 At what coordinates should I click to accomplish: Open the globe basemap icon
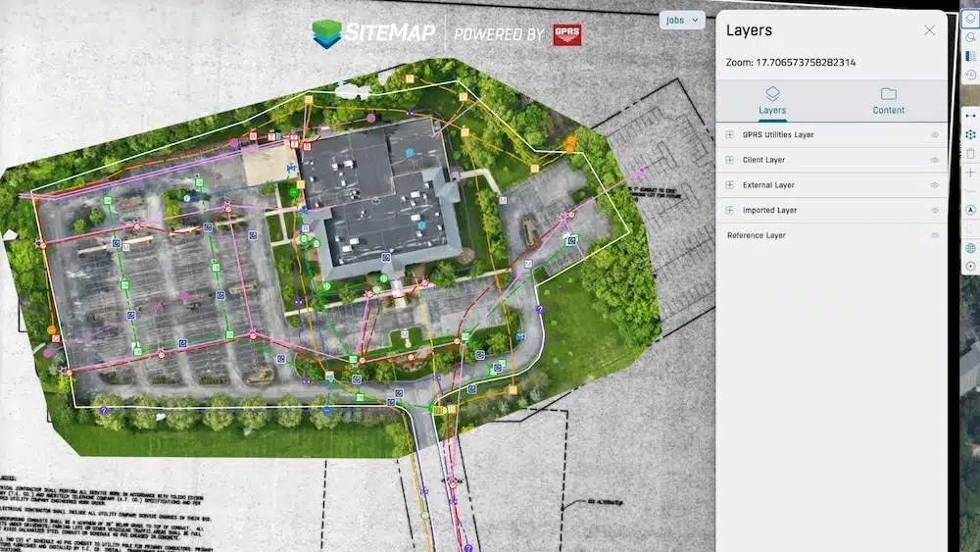970,248
